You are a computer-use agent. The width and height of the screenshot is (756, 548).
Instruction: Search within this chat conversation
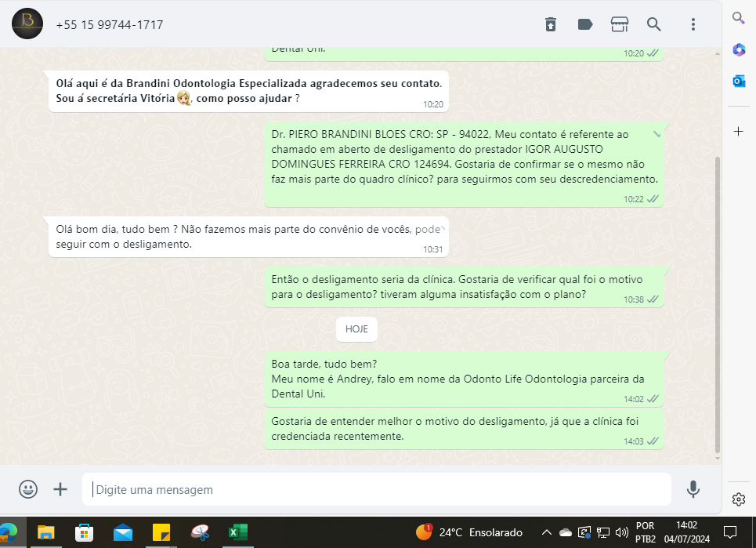654,24
